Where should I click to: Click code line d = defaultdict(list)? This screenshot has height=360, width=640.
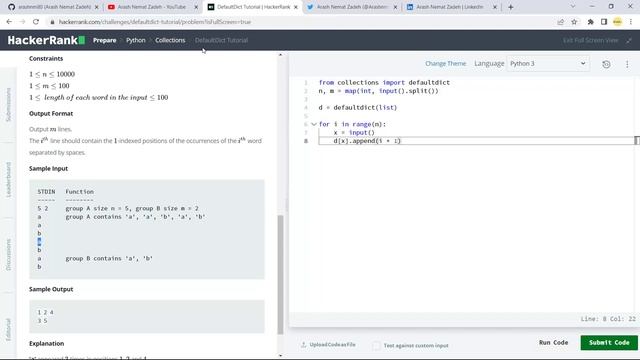pyautogui.click(x=358, y=108)
